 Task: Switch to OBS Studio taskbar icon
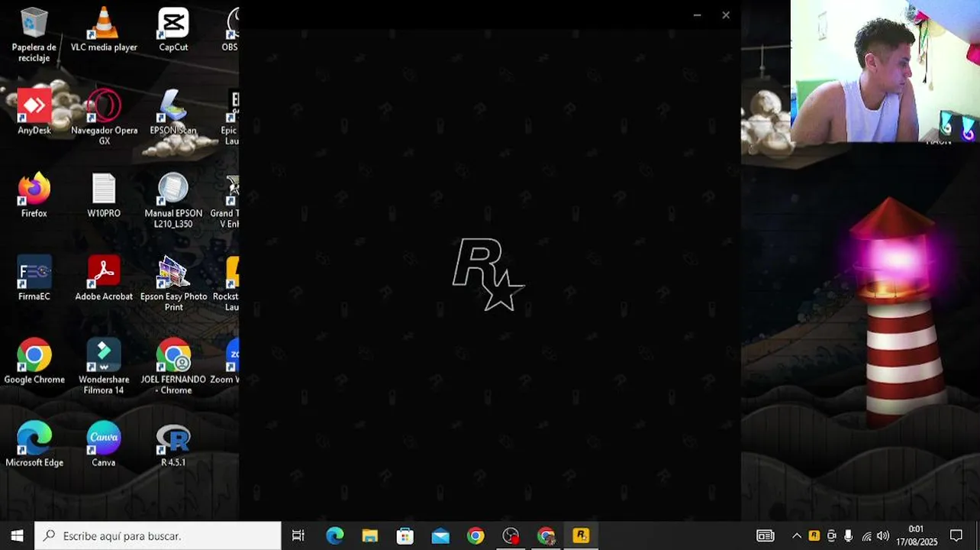511,535
